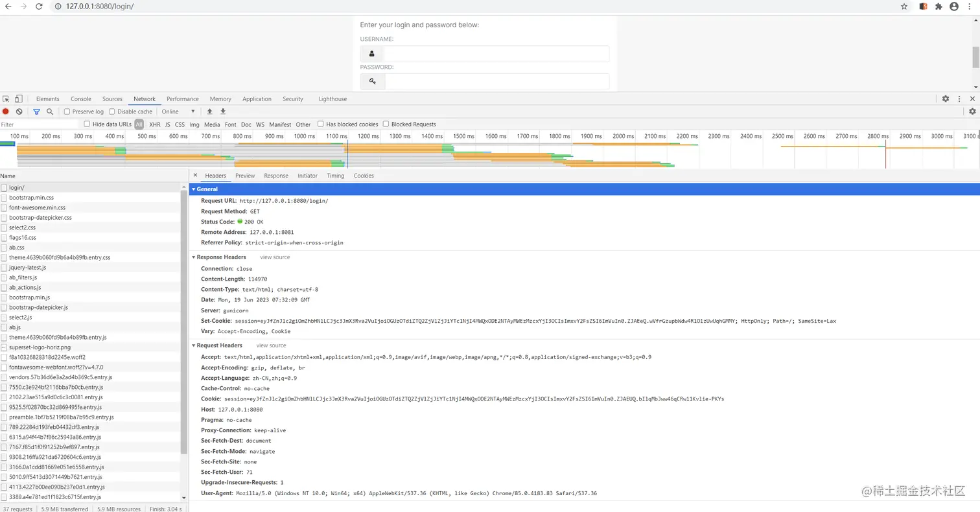This screenshot has height=512, width=980.
Task: Click the site info icon in address bar
Action: pyautogui.click(x=57, y=6)
